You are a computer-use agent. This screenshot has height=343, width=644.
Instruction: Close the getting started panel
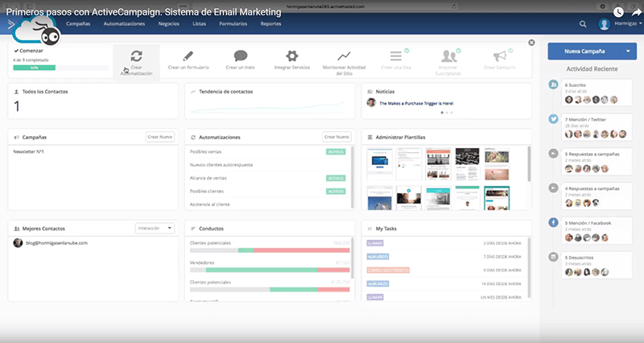(x=531, y=43)
